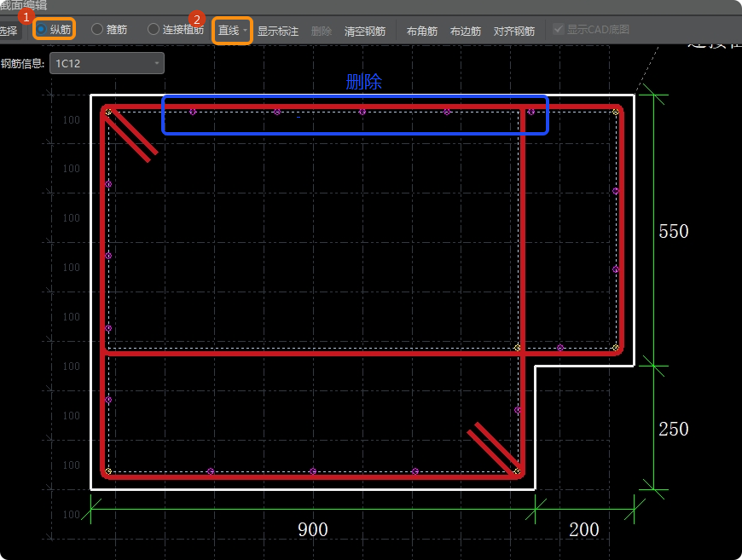Click the 选择 button in the toolbar
This screenshot has height=560, width=742.
[x=9, y=31]
